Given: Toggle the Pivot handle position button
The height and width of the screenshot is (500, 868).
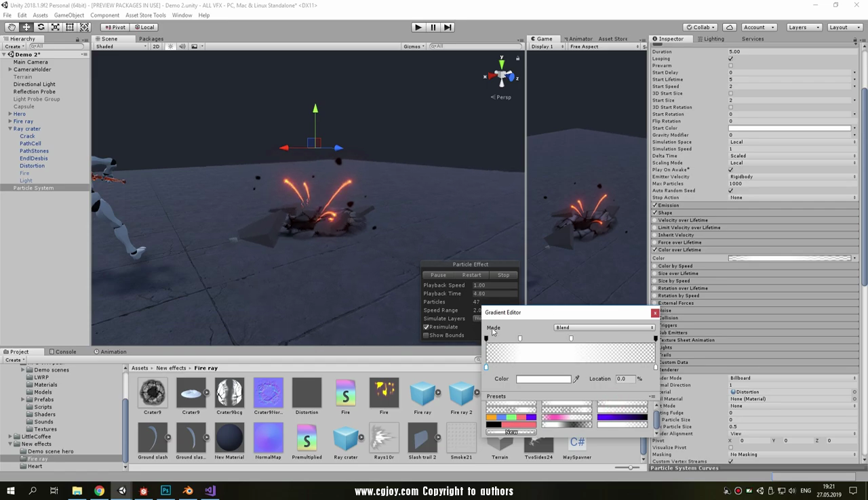Looking at the screenshot, I should coord(115,27).
